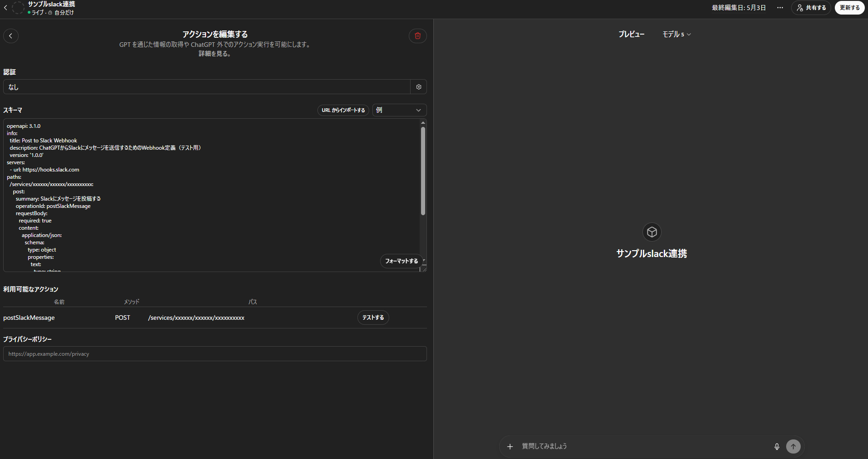The image size is (868, 459).
Task: Open the 例 examples dropdown
Action: (399, 110)
